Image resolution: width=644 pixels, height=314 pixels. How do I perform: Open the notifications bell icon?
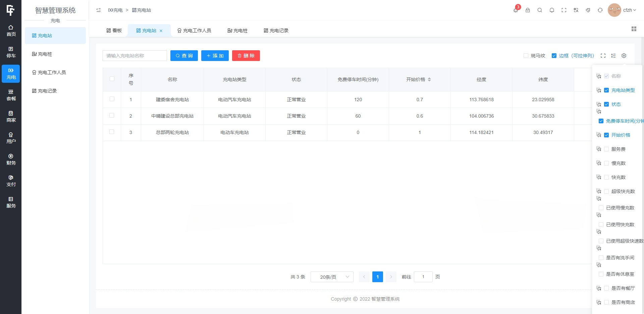tap(552, 10)
